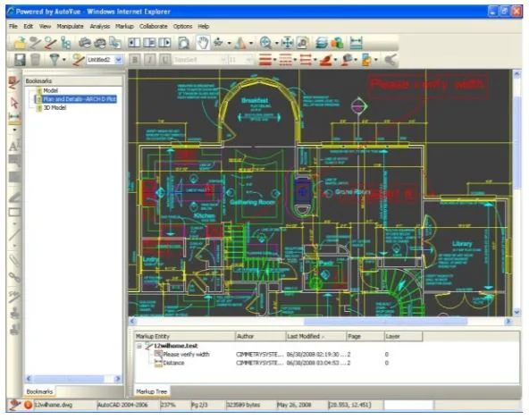Toggle underline formatting button
This screenshot has height=420, width=529.
click(164, 60)
